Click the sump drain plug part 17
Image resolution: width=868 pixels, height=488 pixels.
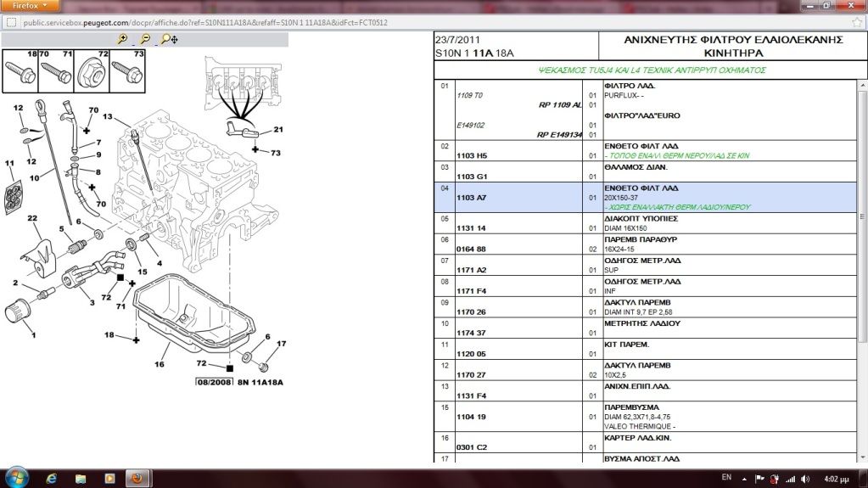click(264, 367)
